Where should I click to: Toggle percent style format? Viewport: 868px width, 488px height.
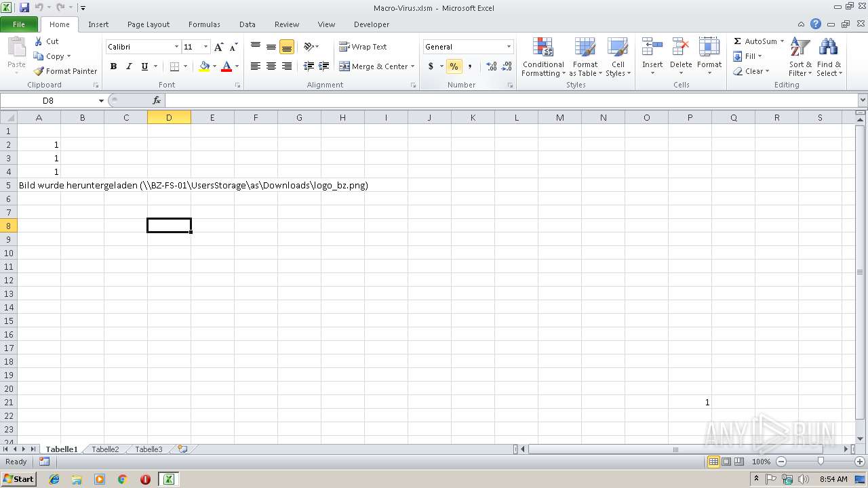[454, 66]
